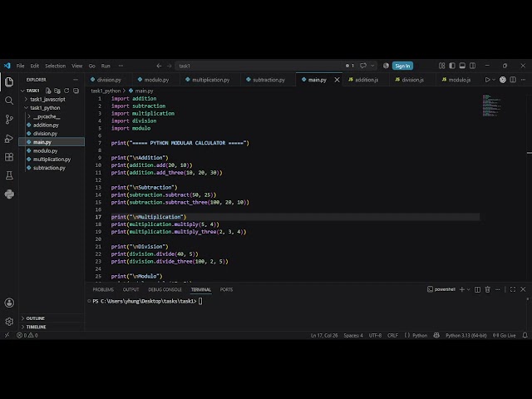The height and width of the screenshot is (399, 532).
Task: Click the New File icon in Explorer
Action: [48, 91]
